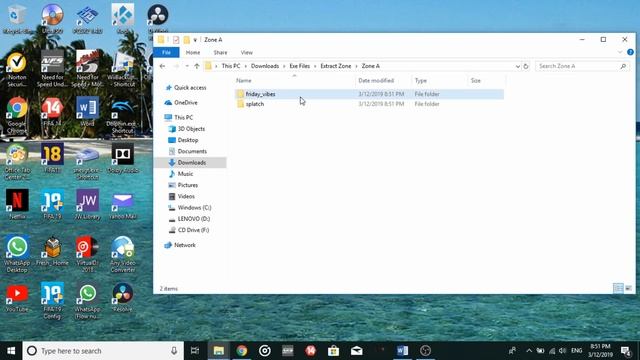The width and height of the screenshot is (640, 360).
Task: Click the taskbar search box
Action: coord(103,351)
